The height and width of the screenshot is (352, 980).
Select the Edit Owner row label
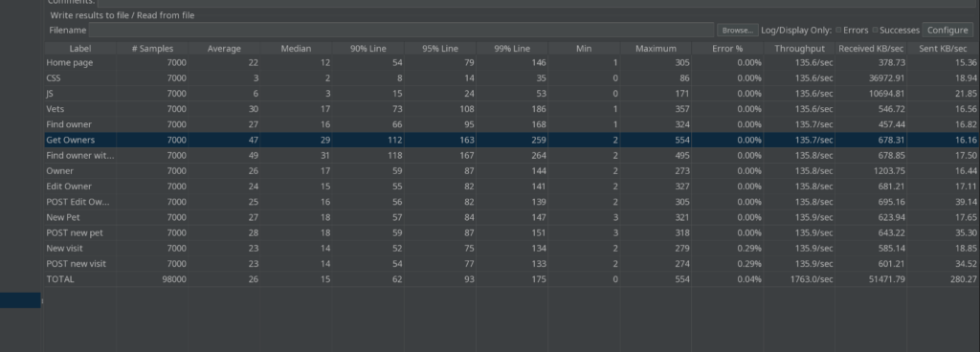(x=69, y=186)
